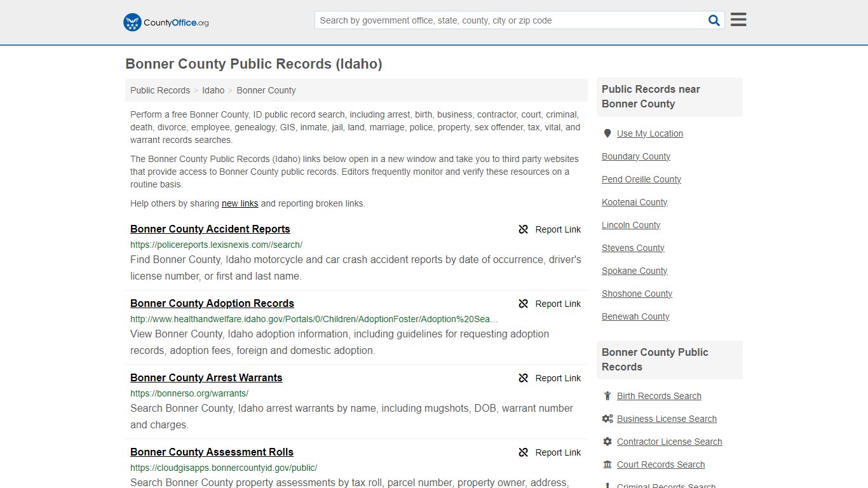Click the Birth Records Search icon
Image resolution: width=868 pixels, height=488 pixels.
point(607,396)
